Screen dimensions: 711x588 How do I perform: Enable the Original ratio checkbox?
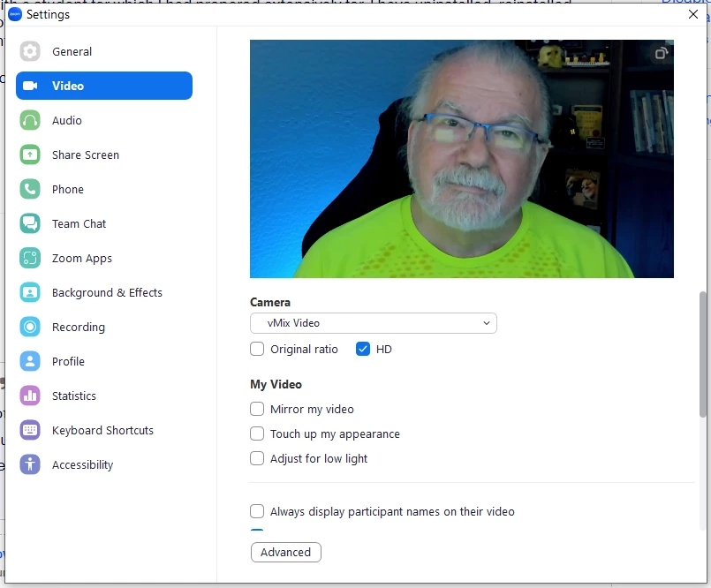click(x=257, y=349)
